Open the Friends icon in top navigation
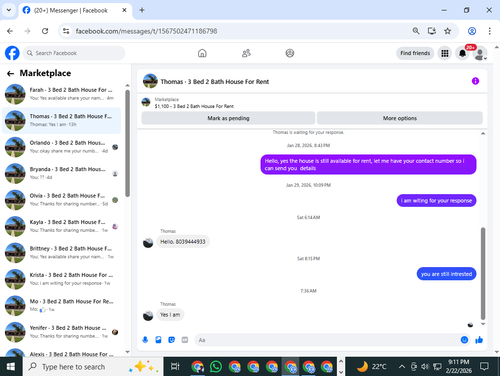Viewport: 500px width, 376px height. (246, 53)
